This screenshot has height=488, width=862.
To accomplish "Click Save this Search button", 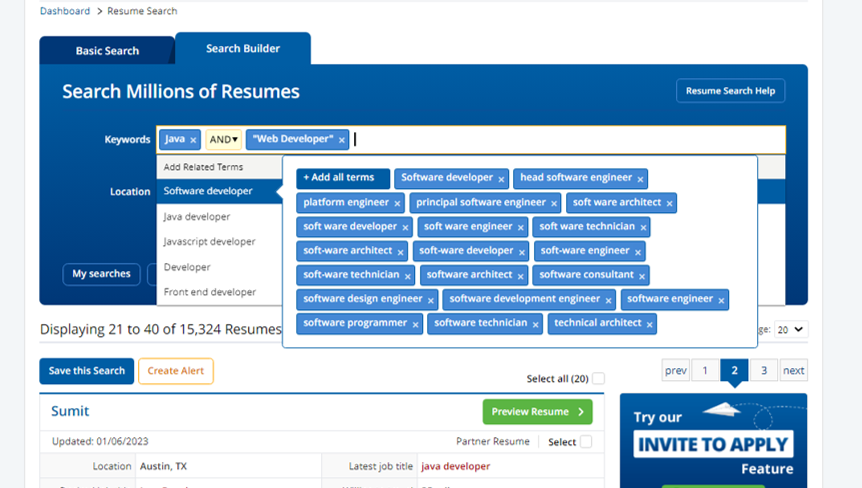I will [x=86, y=371].
